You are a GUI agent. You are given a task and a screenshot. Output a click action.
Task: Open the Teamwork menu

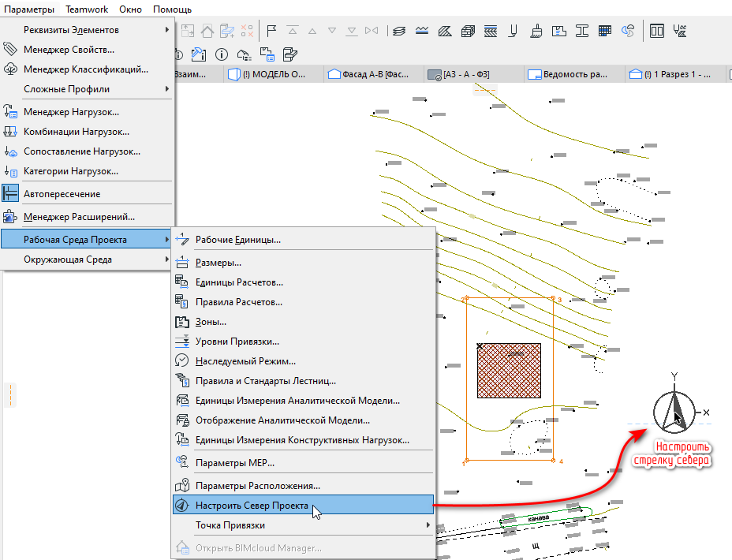click(x=87, y=9)
